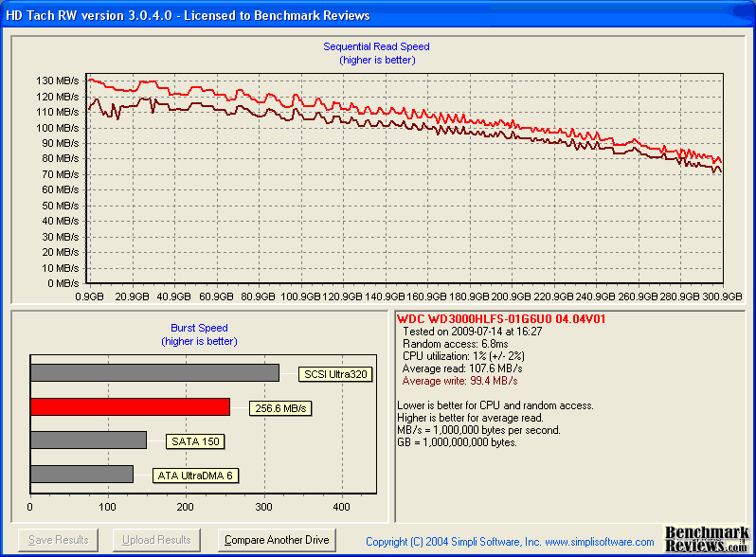
Task: Select the red 256.6 MB/s burst bar
Action: click(x=130, y=407)
